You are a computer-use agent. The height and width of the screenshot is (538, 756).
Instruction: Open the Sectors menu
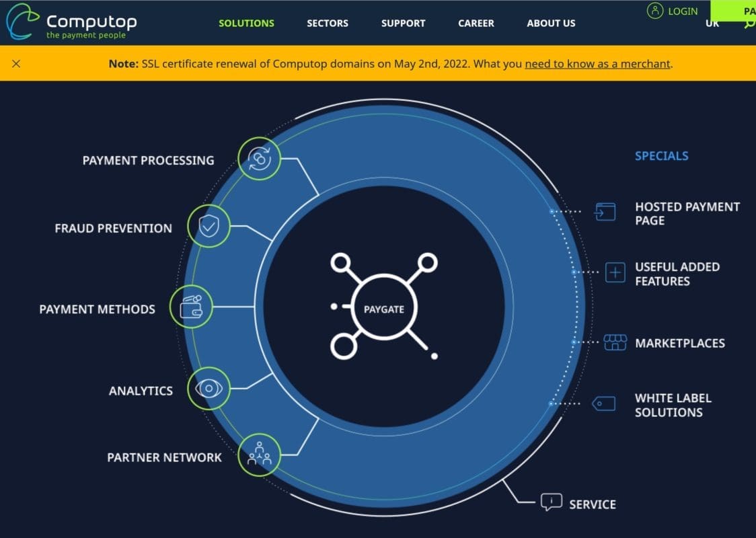(x=328, y=23)
